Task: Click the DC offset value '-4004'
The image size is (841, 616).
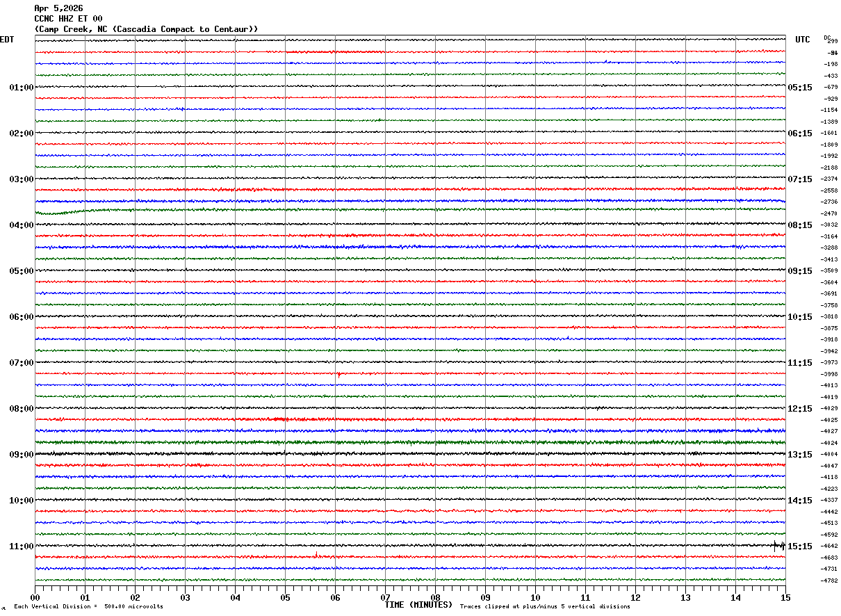Action: point(830,455)
